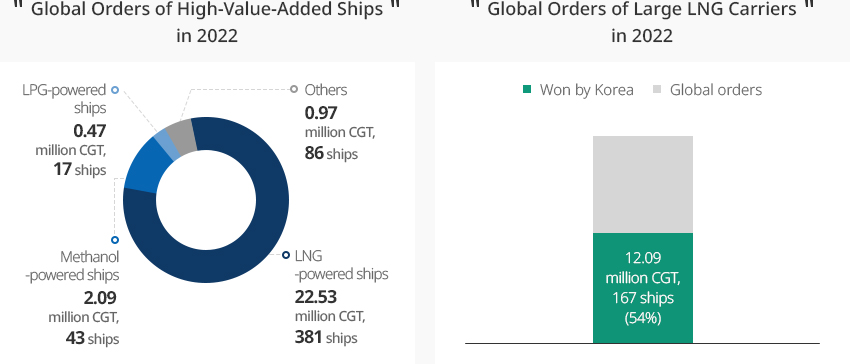Click the Others label marker circle
Image resolution: width=850 pixels, height=364 pixels.
pos(294,89)
